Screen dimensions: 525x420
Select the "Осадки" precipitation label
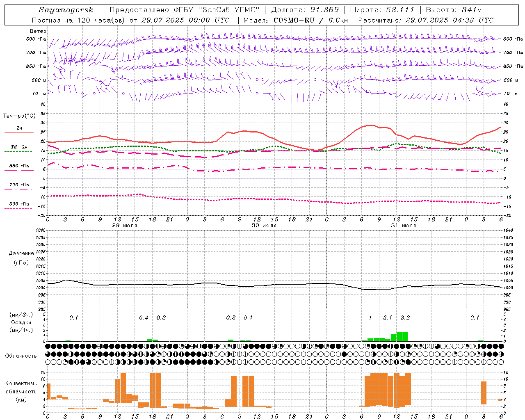(21, 322)
